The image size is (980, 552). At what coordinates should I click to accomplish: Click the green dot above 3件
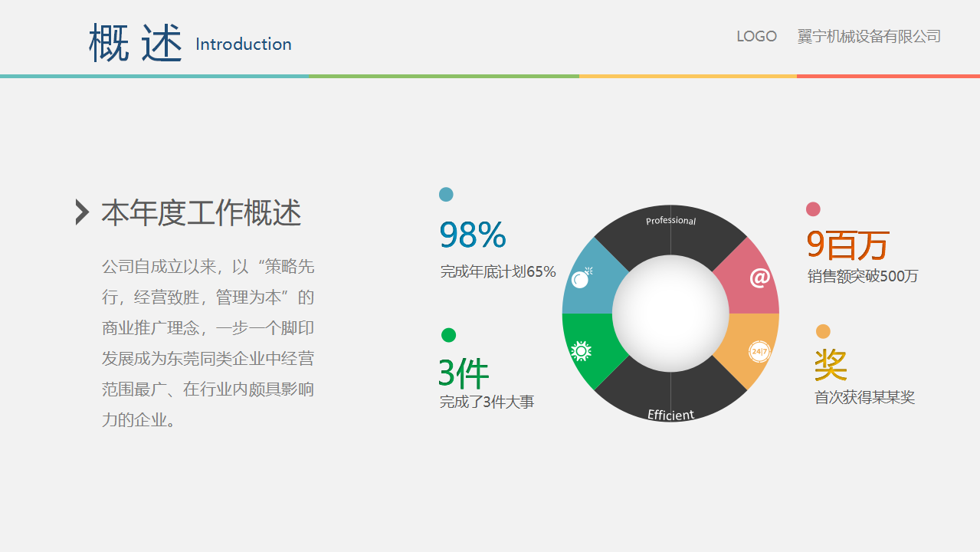click(449, 335)
